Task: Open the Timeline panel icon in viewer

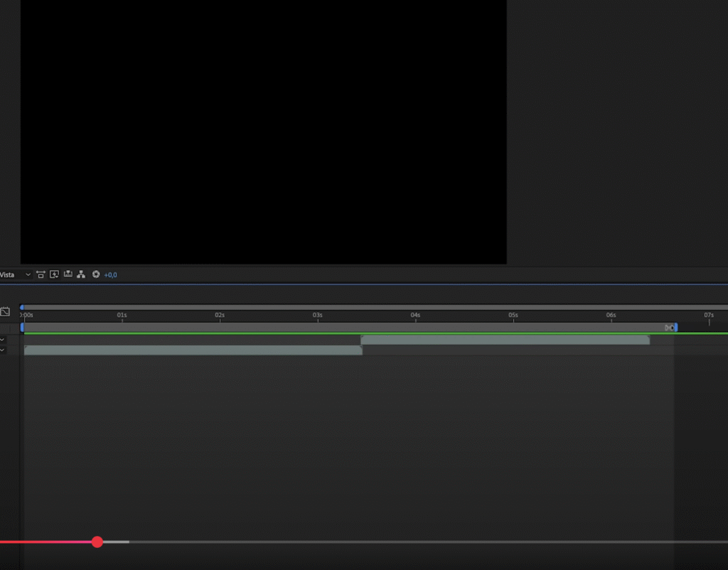Action: (x=68, y=274)
